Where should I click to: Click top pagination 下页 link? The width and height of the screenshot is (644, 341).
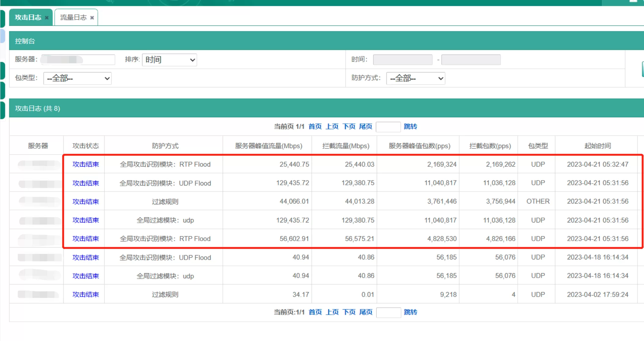349,127
